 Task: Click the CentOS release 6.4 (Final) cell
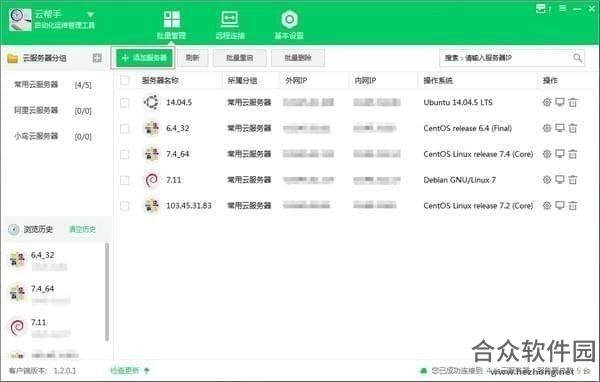[x=468, y=128]
